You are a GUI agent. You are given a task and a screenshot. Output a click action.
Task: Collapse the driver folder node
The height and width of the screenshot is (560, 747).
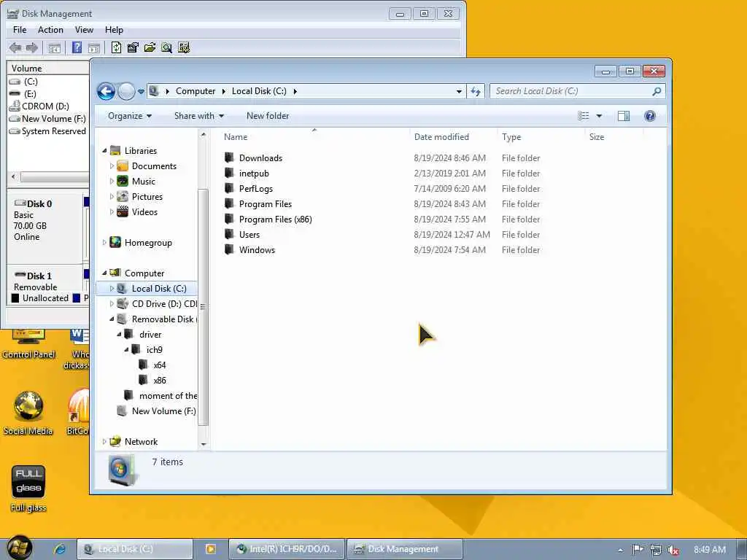coord(119,335)
